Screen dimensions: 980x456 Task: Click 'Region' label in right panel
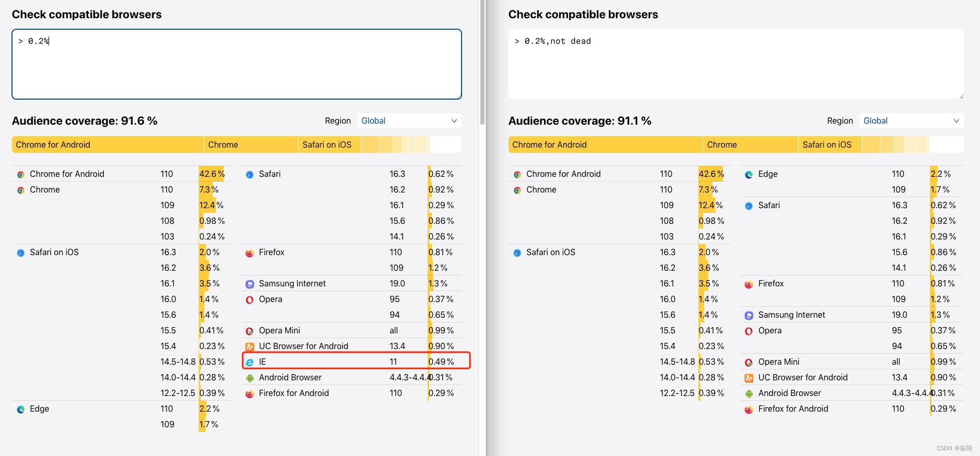840,121
